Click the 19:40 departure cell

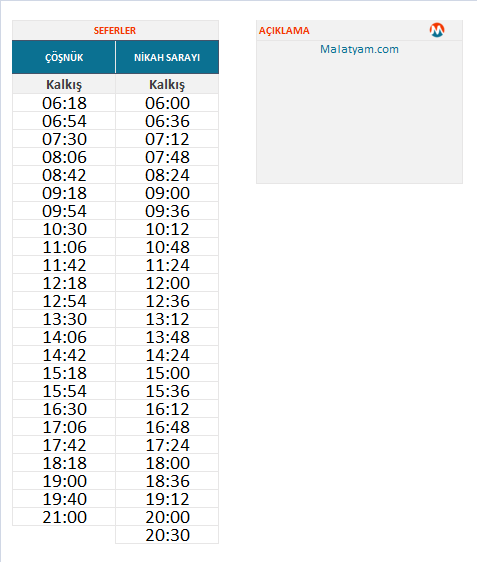(x=64, y=499)
